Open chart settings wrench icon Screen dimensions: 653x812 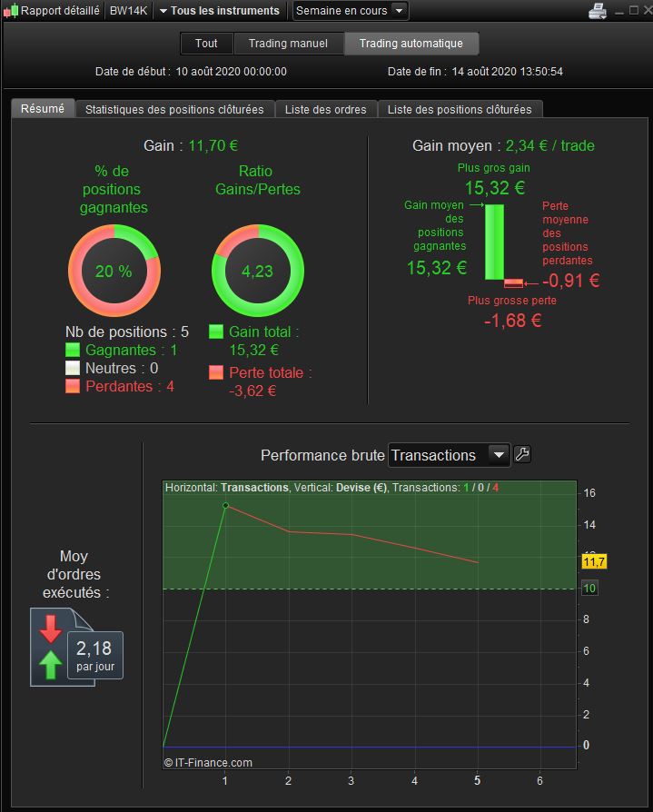(522, 454)
